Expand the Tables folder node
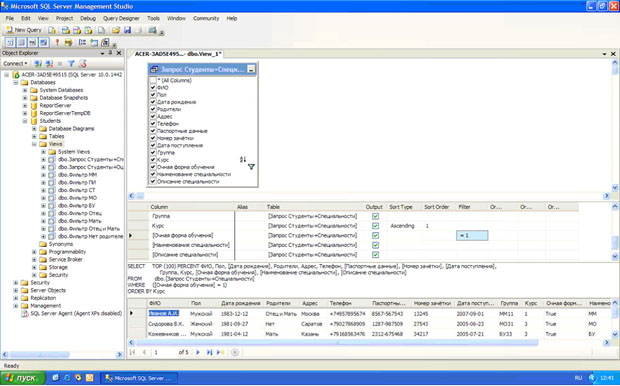This screenshot has width=620, height=386. click(34, 136)
